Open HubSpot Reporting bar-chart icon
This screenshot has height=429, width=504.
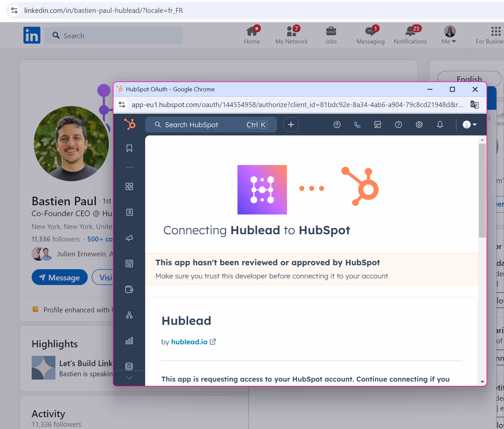[129, 341]
